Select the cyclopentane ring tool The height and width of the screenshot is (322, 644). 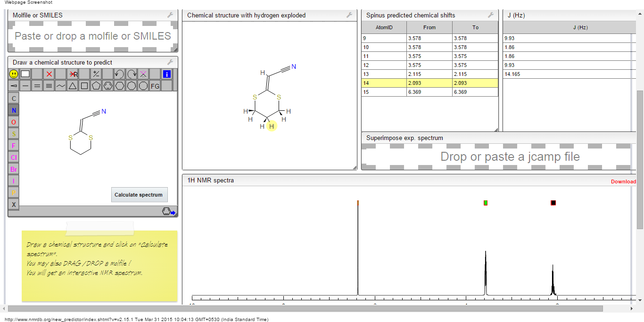(x=96, y=86)
